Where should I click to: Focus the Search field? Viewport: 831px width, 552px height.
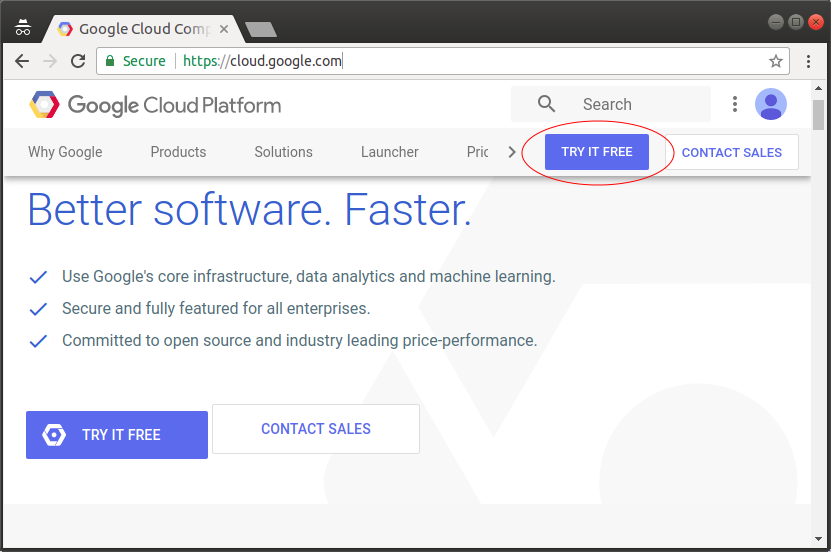coord(611,104)
